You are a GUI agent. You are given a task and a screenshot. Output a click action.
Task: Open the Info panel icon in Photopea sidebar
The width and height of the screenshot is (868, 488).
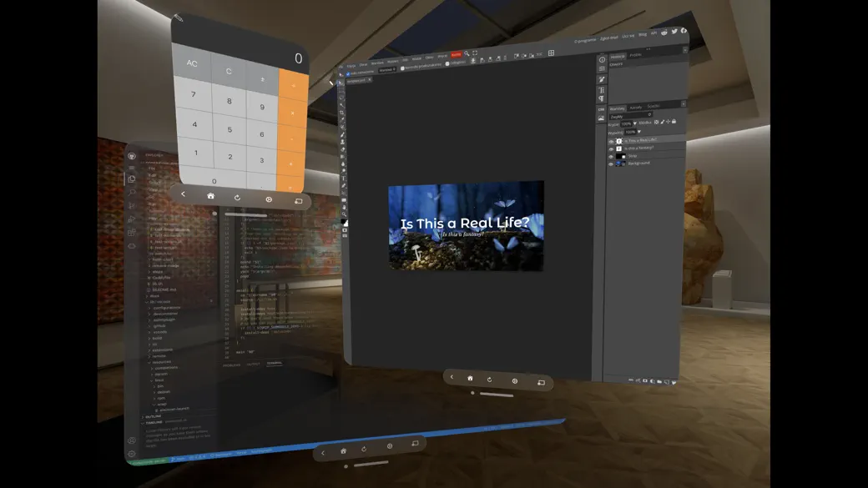(x=602, y=59)
